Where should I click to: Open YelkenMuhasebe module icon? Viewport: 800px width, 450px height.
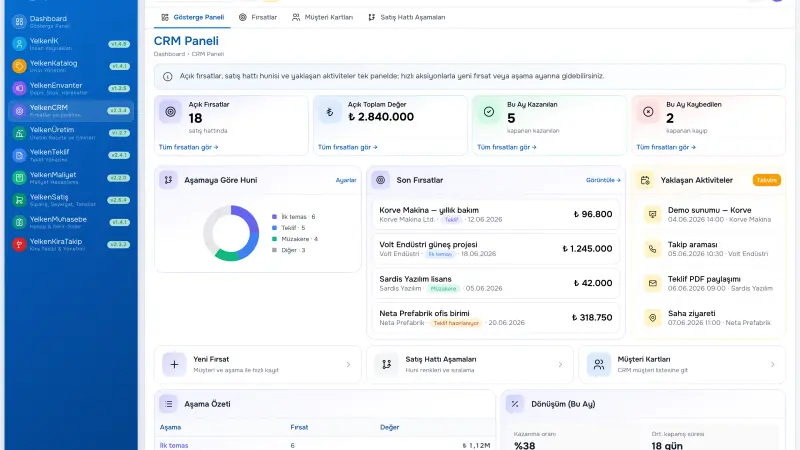(19, 222)
